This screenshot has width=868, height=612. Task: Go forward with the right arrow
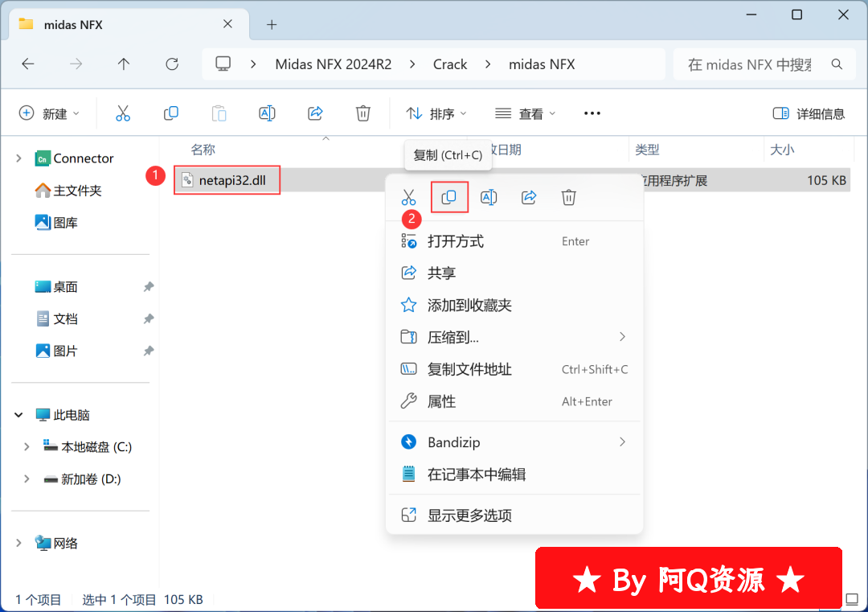[76, 64]
